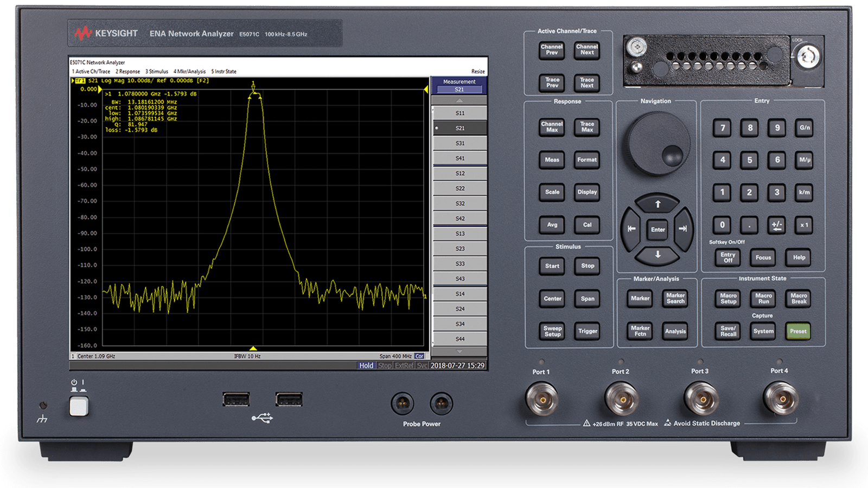Image resolution: width=868 pixels, height=488 pixels.
Task: Click Resize at the screen's top right
Action: [x=477, y=71]
